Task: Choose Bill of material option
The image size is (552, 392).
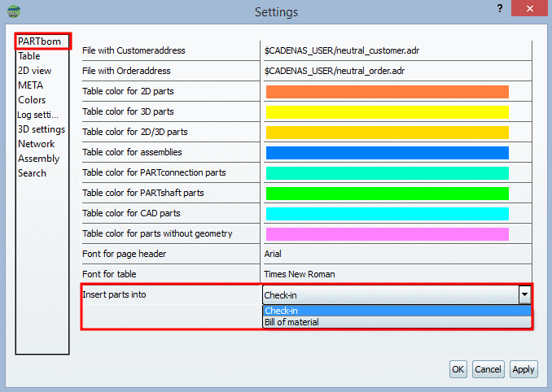Action: pyautogui.click(x=396, y=322)
